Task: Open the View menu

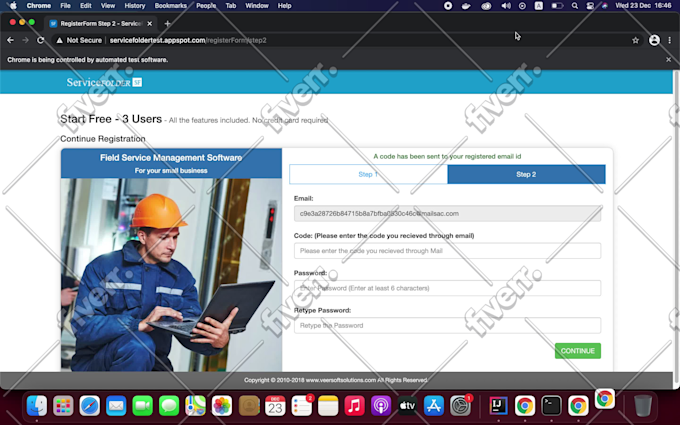Action: 108,6
